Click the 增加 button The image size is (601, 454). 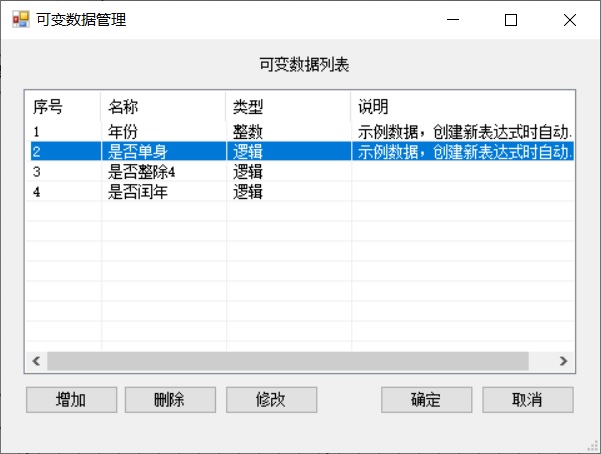71,400
